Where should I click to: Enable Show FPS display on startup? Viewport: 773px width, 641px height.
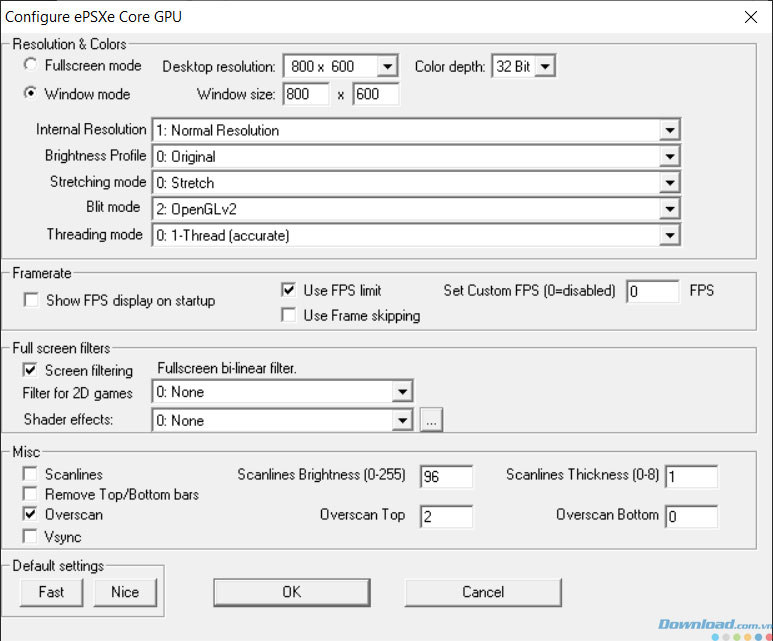30,300
